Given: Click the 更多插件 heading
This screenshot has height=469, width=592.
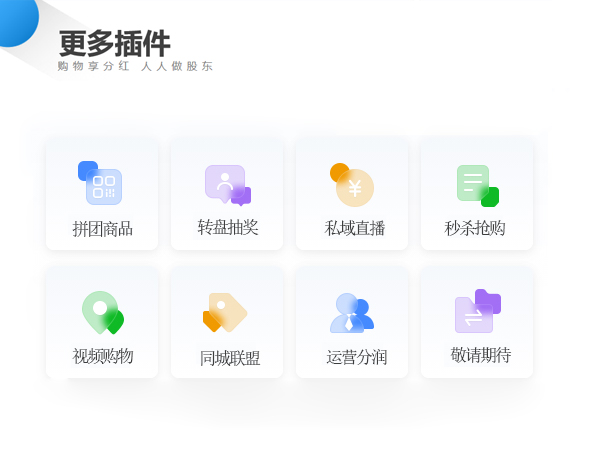Looking at the screenshot, I should tap(115, 44).
